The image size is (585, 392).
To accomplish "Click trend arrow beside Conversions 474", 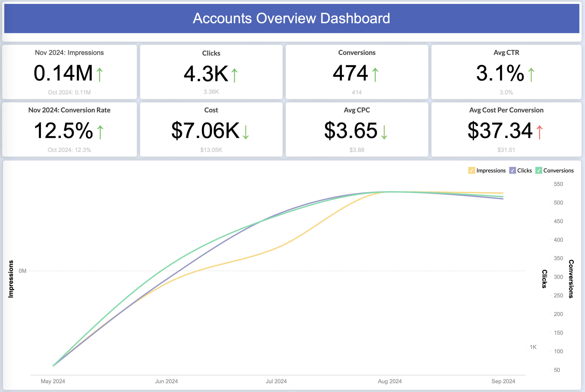I will [375, 75].
